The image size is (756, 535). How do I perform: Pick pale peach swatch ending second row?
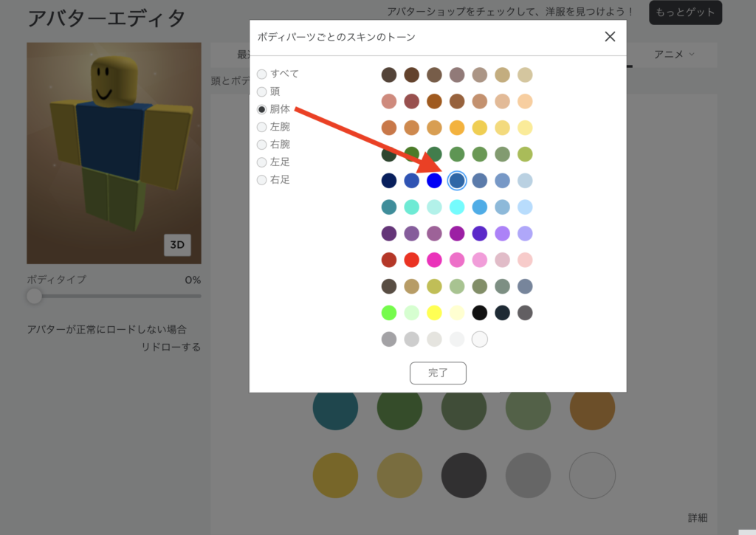pyautogui.click(x=525, y=101)
